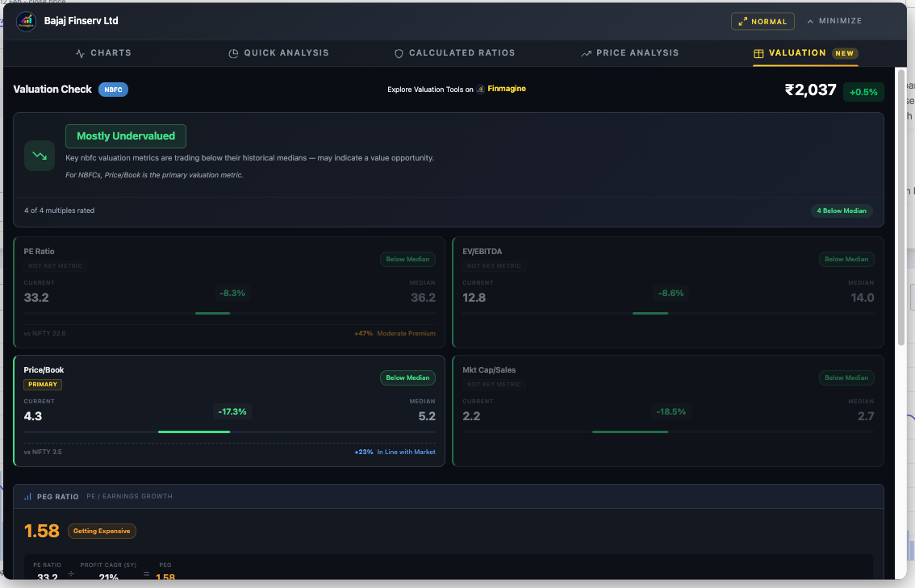The width and height of the screenshot is (915, 588).
Task: Click the trend line icon on the Price Analysis tab
Action: 586,53
